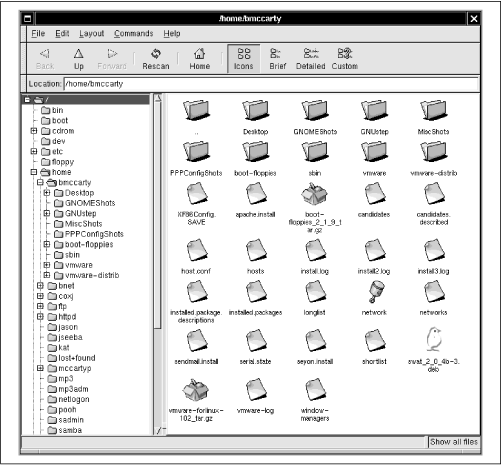Image resolution: width=502 pixels, height=466 pixels.
Task: Close the /home/bmccarty window
Action: (474, 19)
